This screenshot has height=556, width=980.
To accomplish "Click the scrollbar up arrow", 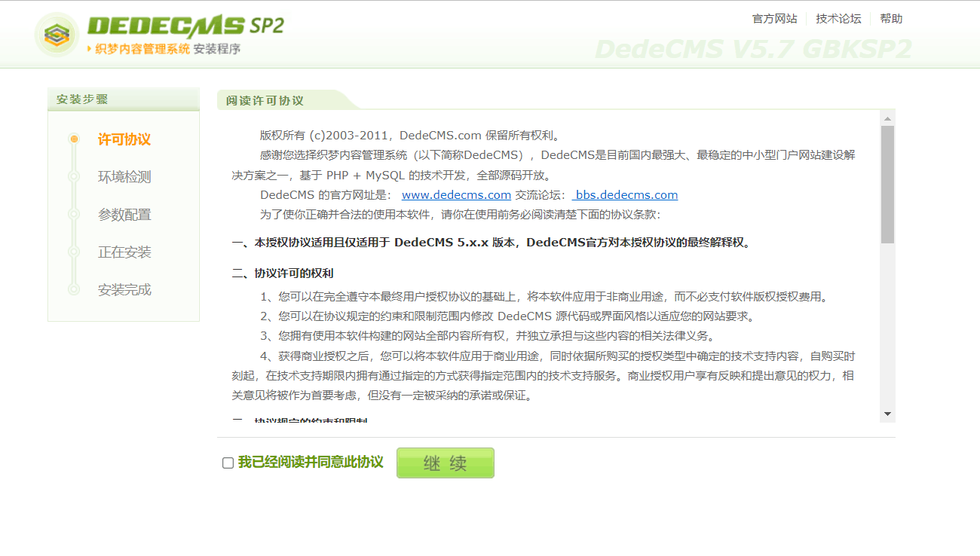I will click(x=889, y=117).
